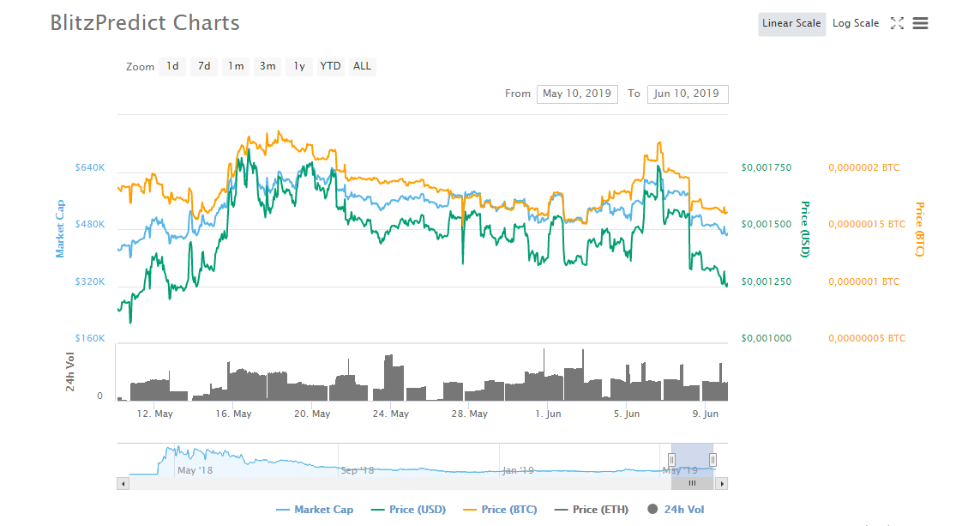Click the 0,00000015 BTC label
Screen dimensions: 980x526
click(x=867, y=225)
